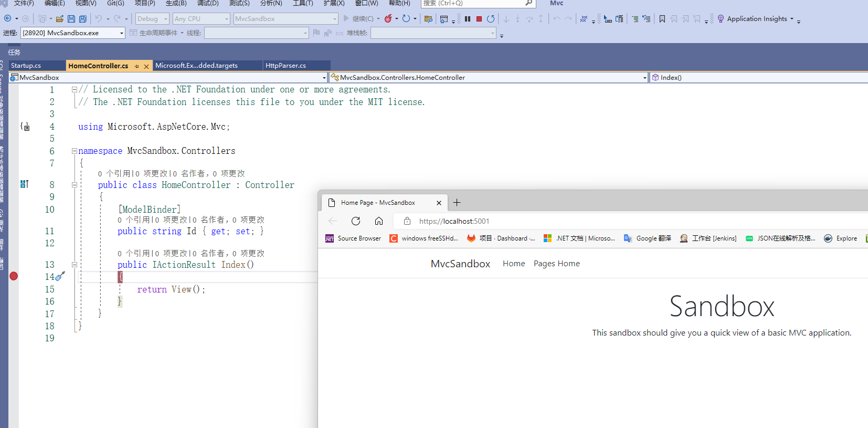Click the IntelliCode suggestions icon
Image resolution: width=868 pixels, height=428 pixels.
coord(584,19)
